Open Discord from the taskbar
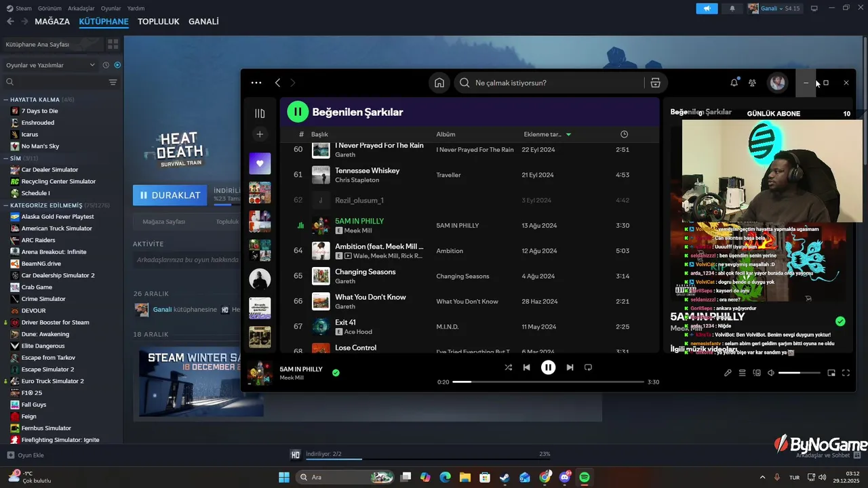 [565, 477]
